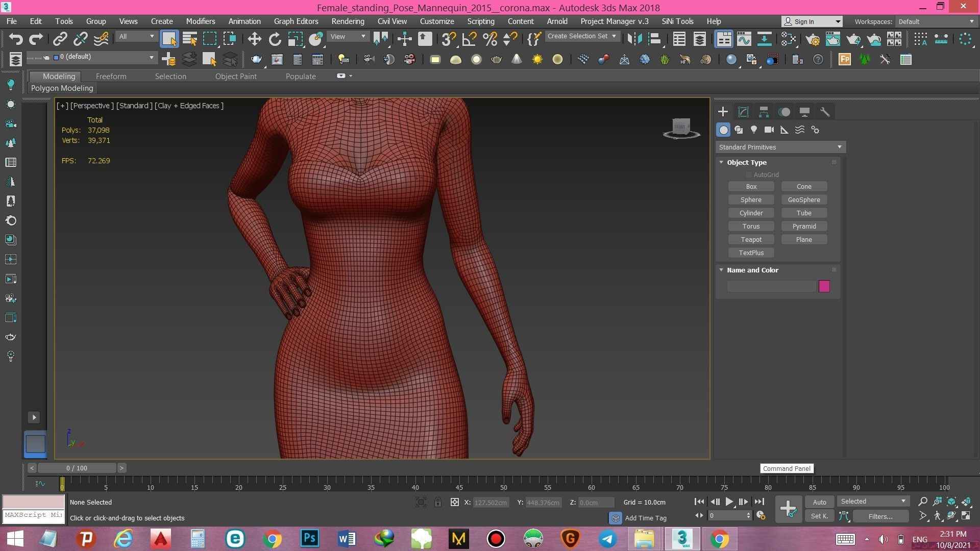Toggle absolute/offset transform type-in mode
This screenshot has width=980, height=551.
pyautogui.click(x=454, y=502)
